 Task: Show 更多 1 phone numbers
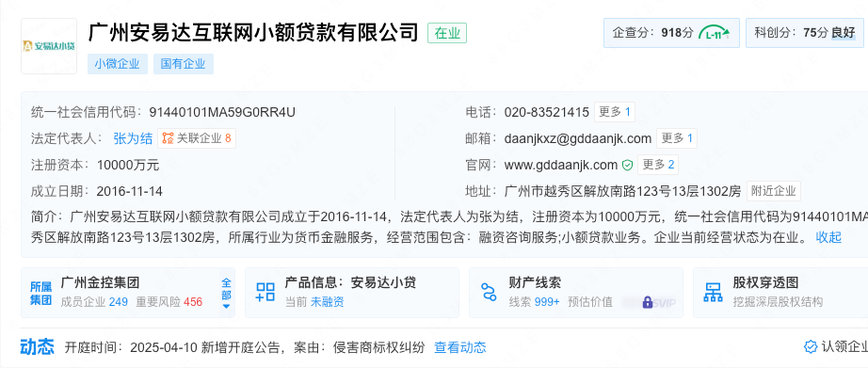click(615, 112)
